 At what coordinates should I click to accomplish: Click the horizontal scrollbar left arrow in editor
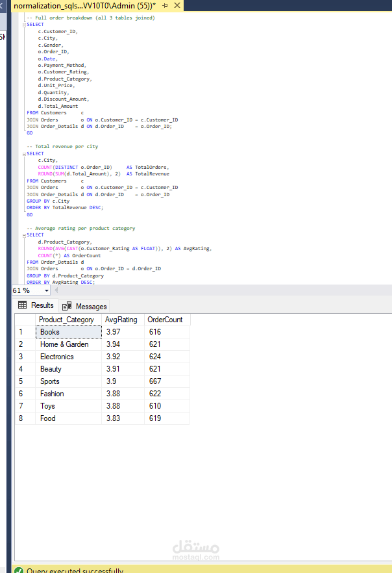(x=56, y=290)
